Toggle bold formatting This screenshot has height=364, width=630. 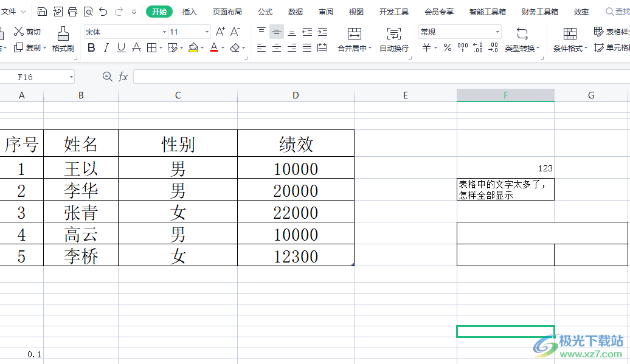pos(91,48)
